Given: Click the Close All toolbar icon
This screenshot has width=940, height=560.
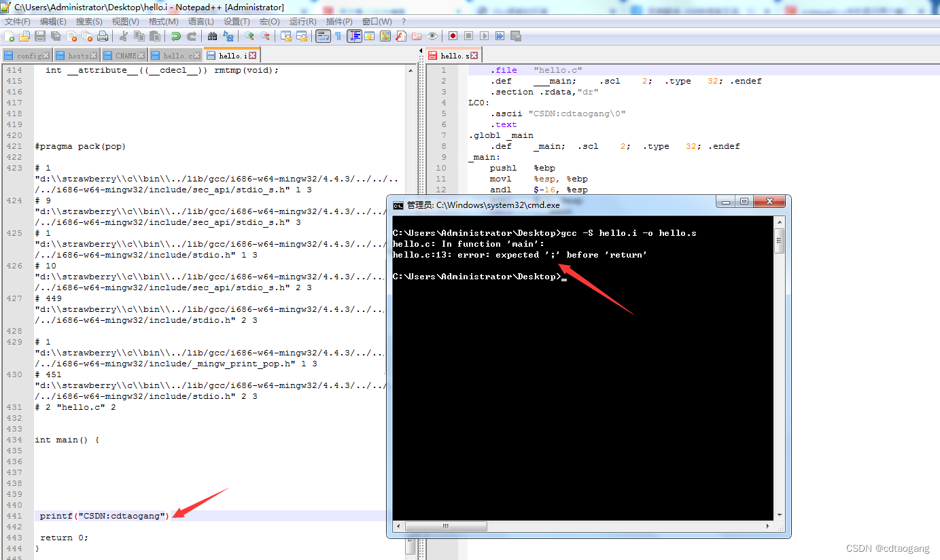Looking at the screenshot, I should pyautogui.click(x=87, y=36).
